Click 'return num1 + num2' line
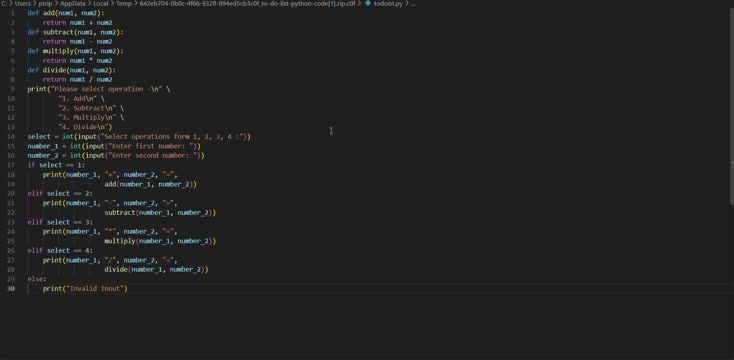The image size is (734, 360). 77,22
